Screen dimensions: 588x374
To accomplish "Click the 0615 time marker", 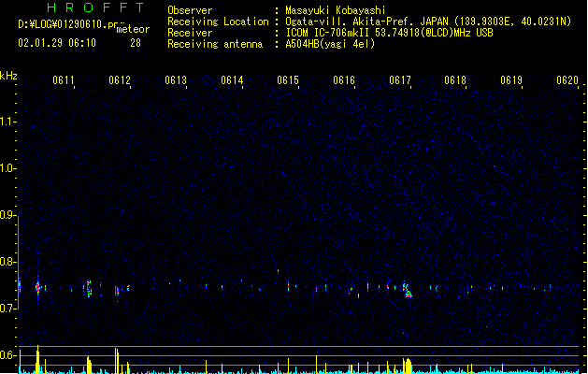I will click(x=288, y=80).
